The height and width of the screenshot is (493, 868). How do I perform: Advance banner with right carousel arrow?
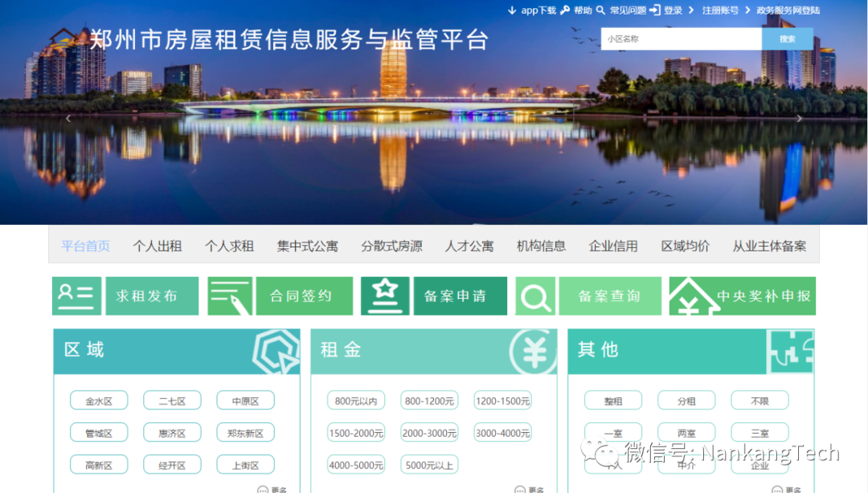(x=799, y=119)
